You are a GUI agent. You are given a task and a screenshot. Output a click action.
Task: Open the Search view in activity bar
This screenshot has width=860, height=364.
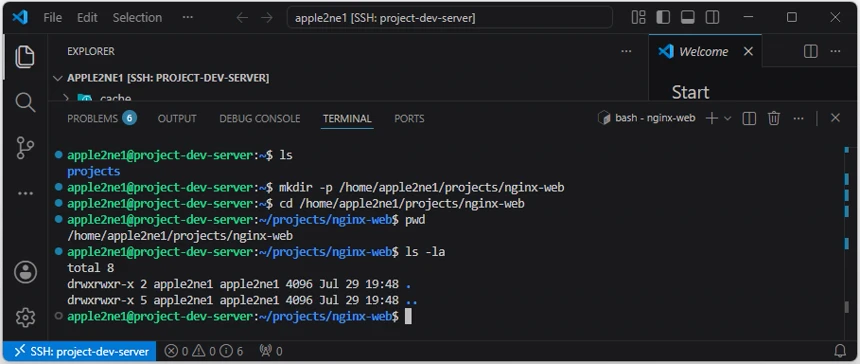(x=25, y=102)
